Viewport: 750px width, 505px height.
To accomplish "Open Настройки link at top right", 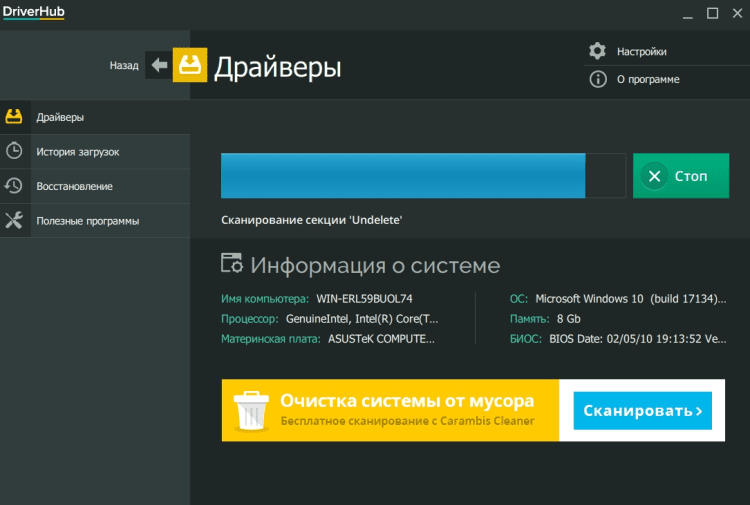I will (641, 51).
